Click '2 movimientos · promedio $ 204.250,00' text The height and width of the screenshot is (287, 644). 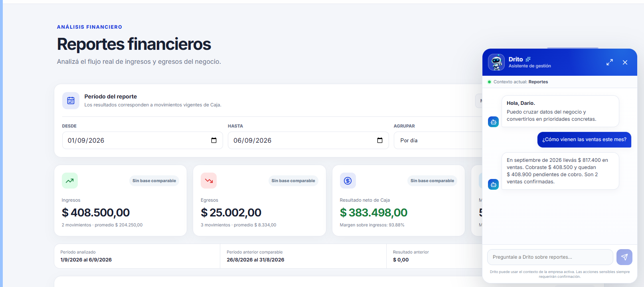[102, 225]
